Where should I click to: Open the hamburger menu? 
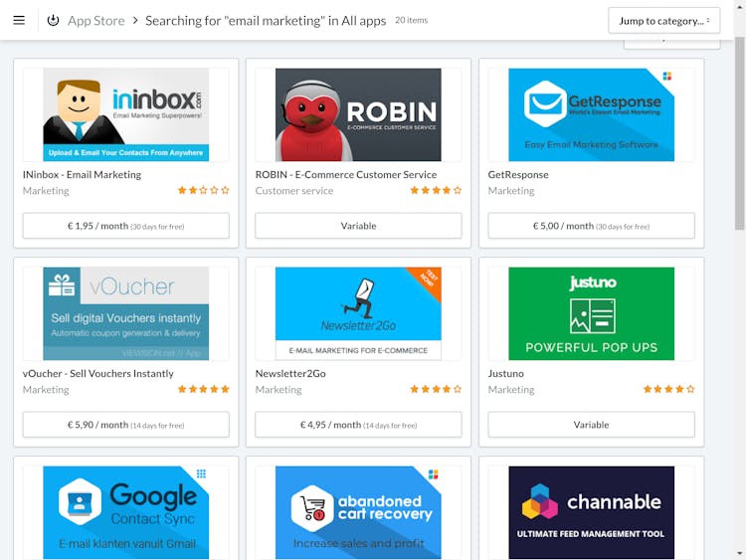tap(19, 20)
